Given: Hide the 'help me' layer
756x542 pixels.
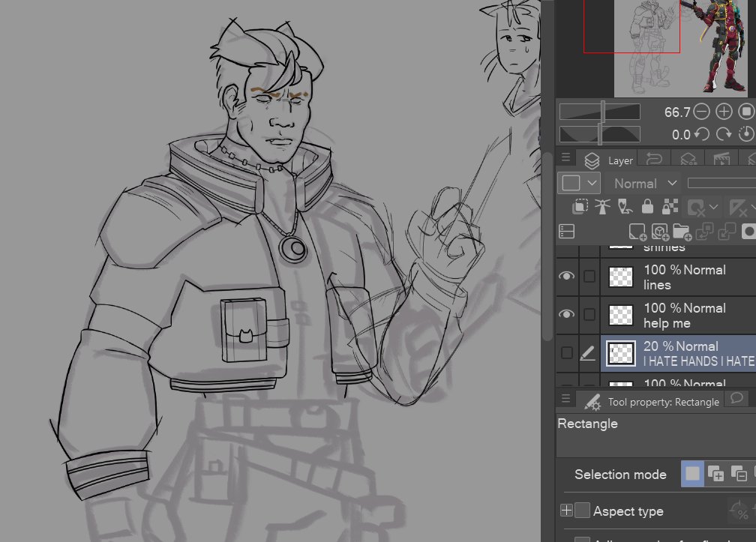Looking at the screenshot, I should click(567, 315).
